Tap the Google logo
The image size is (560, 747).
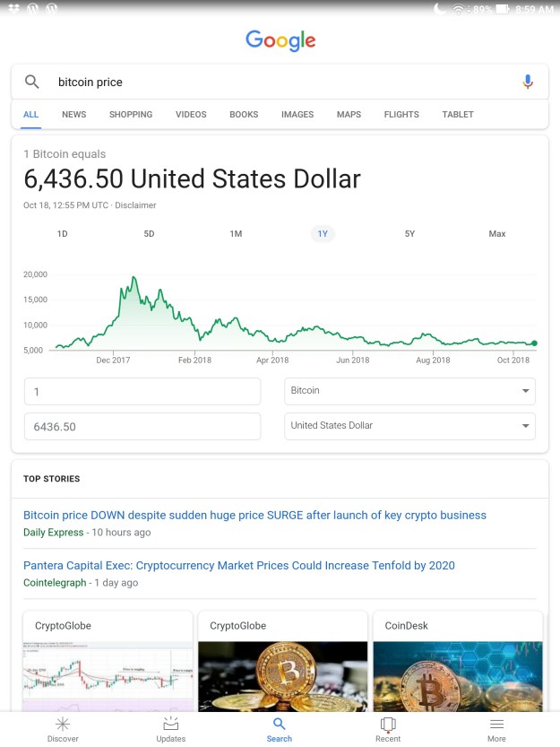tap(280, 40)
